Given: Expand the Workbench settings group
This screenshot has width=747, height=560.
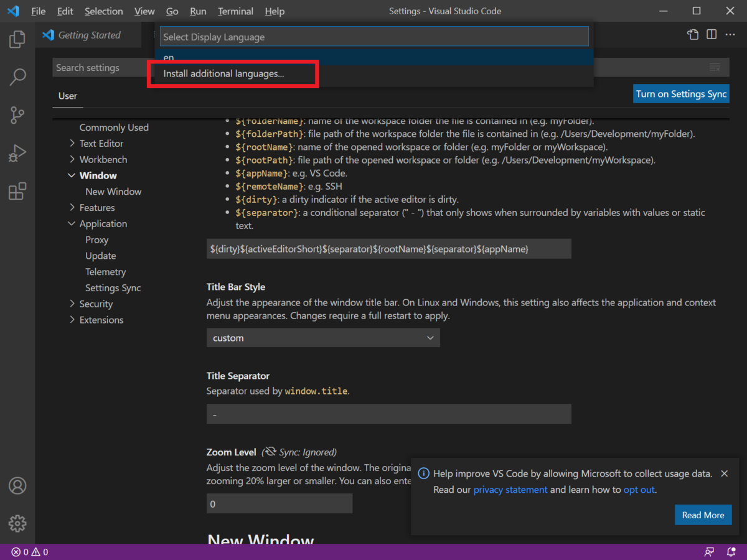Looking at the screenshot, I should [x=72, y=159].
